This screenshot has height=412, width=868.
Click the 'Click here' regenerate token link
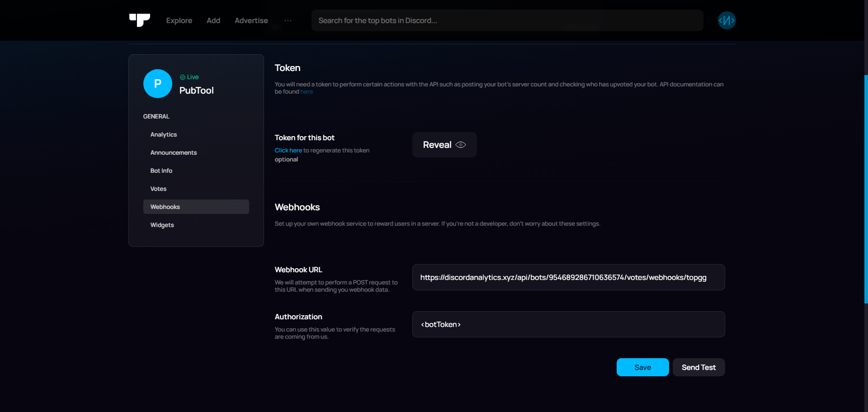[288, 151]
